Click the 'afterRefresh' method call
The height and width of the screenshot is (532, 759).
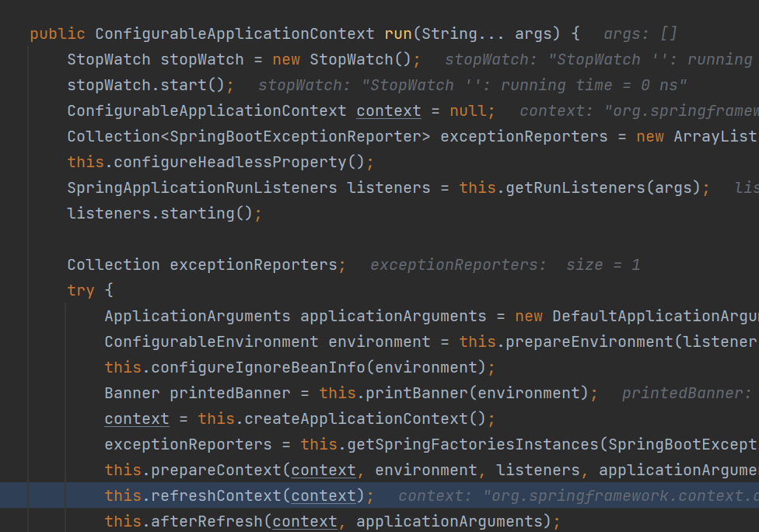207,521
